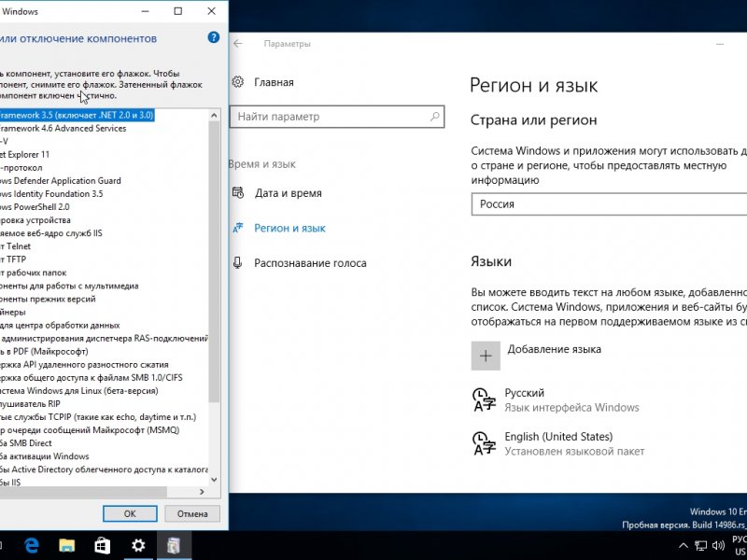747x560 pixels.
Task: Select the Identity Foundation 3.5 row
Action: pyautogui.click(x=51, y=194)
